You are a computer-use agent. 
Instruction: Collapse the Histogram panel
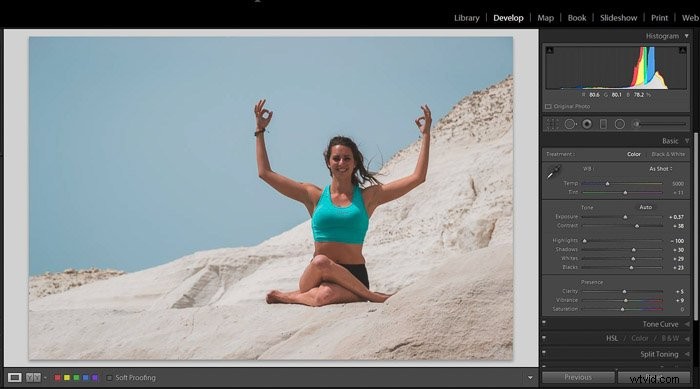click(687, 36)
